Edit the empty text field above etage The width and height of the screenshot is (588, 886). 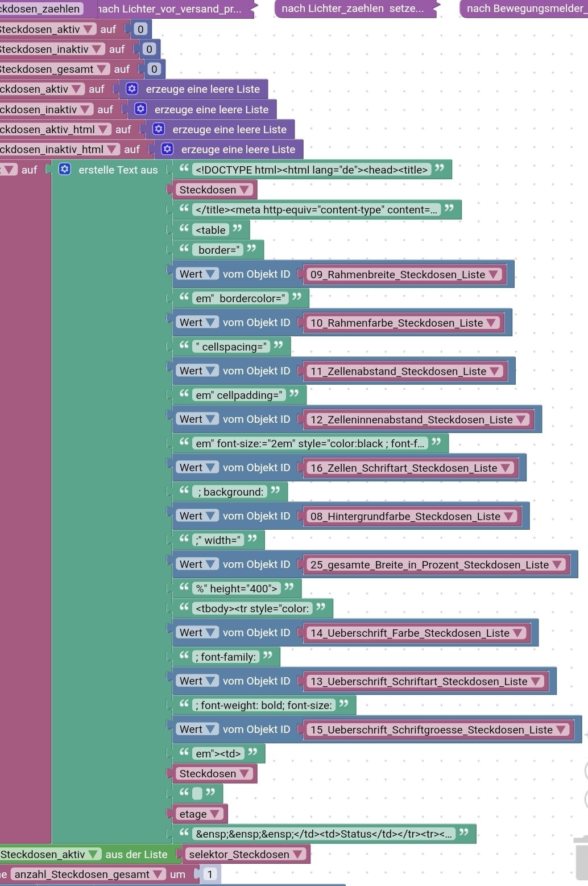point(197,793)
